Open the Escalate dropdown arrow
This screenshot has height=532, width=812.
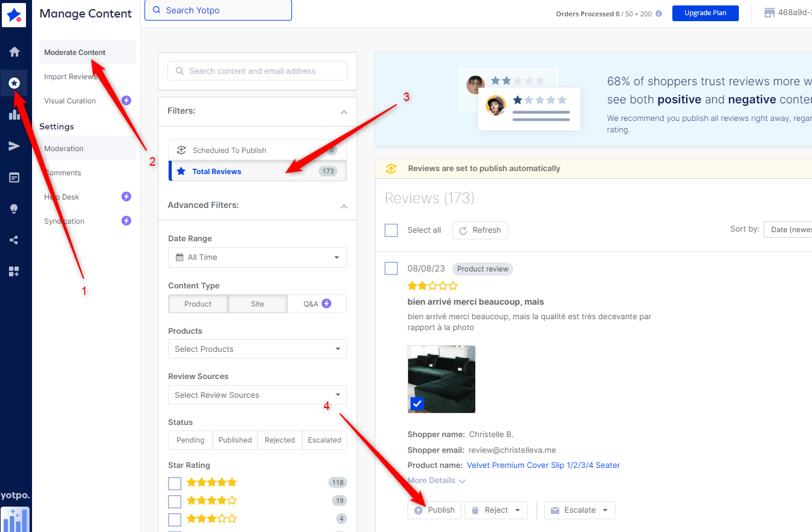[605, 510]
